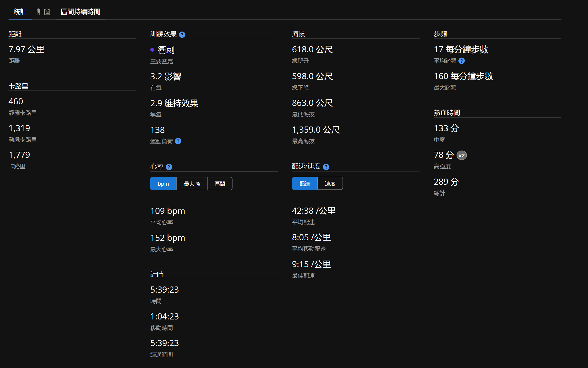Image resolution: width=588 pixels, height=368 pixels.
Task: Select 配速 pace display
Action: [x=305, y=183]
